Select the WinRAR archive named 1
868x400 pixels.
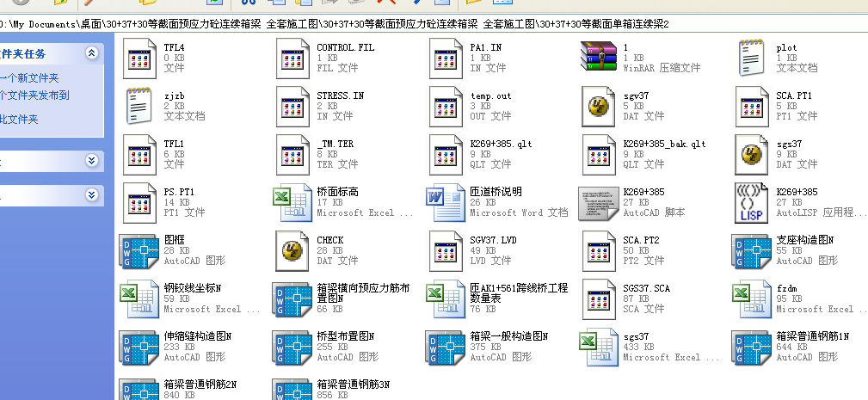click(599, 57)
